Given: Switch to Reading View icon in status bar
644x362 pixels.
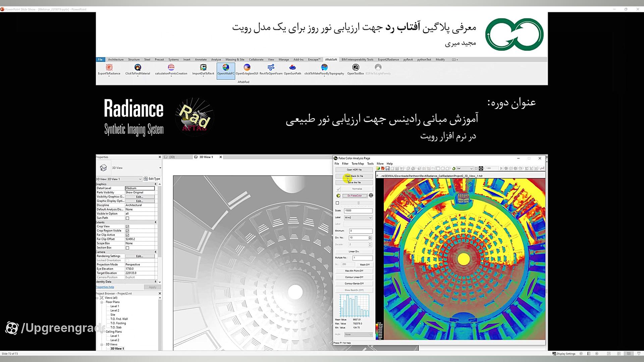Looking at the screenshot, I should (x=629, y=354).
